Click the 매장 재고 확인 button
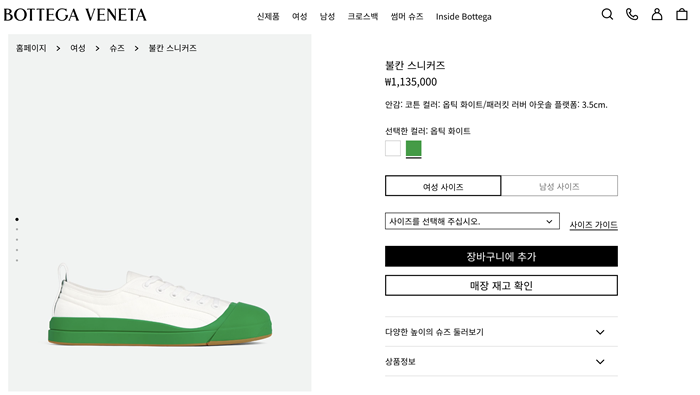Viewport: 700px width, 395px height. point(501,285)
